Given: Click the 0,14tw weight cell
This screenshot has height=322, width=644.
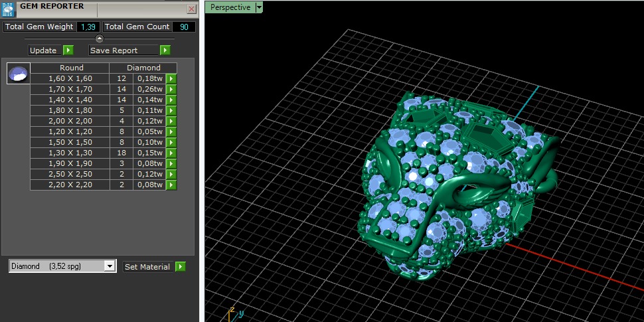Looking at the screenshot, I should (x=149, y=100).
